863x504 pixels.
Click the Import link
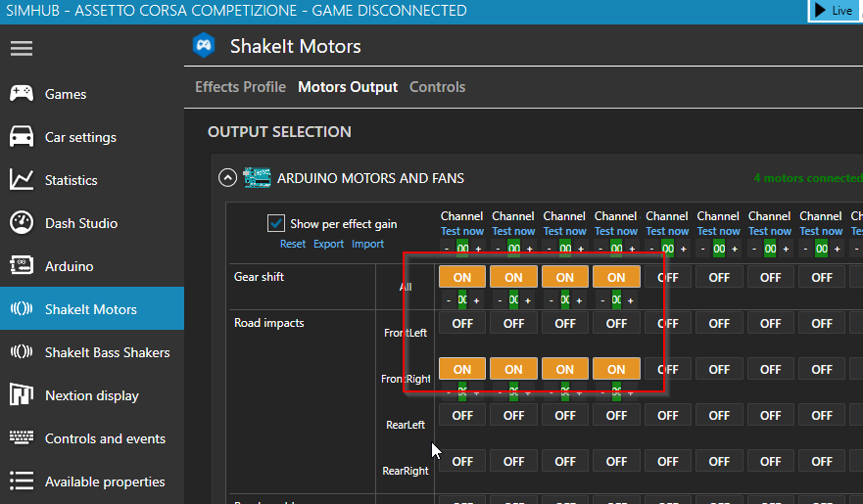[367, 244]
